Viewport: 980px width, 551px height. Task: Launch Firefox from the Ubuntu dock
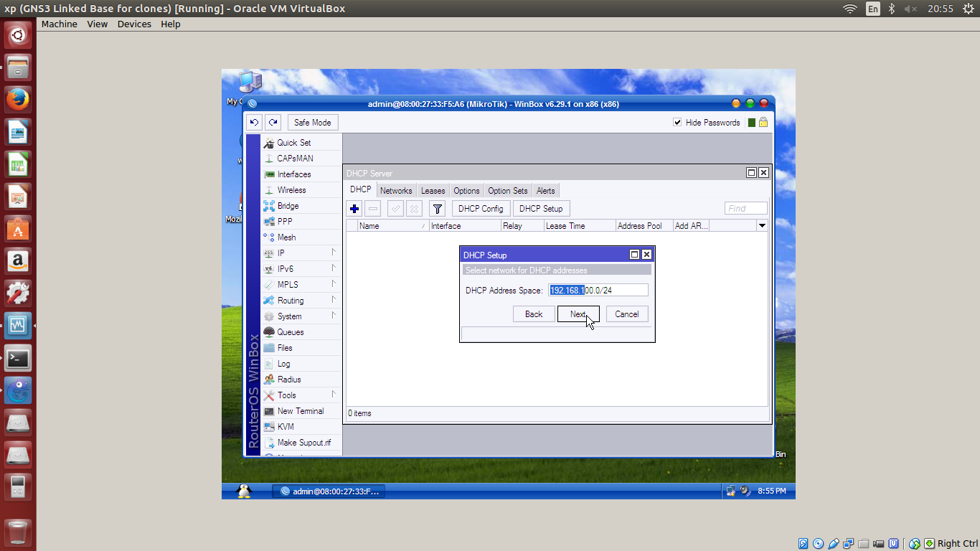(18, 99)
